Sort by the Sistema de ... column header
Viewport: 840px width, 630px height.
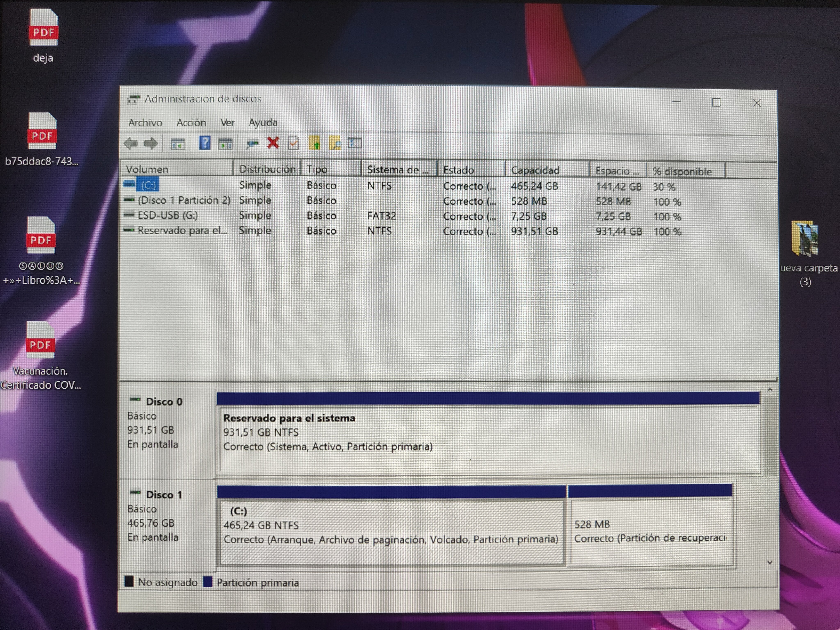(x=399, y=170)
